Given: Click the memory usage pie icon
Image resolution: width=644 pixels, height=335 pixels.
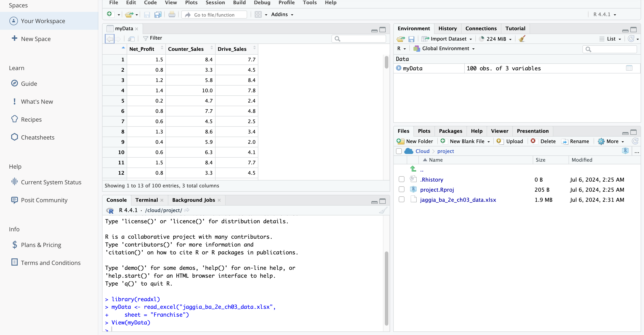Looking at the screenshot, I should point(481,39).
